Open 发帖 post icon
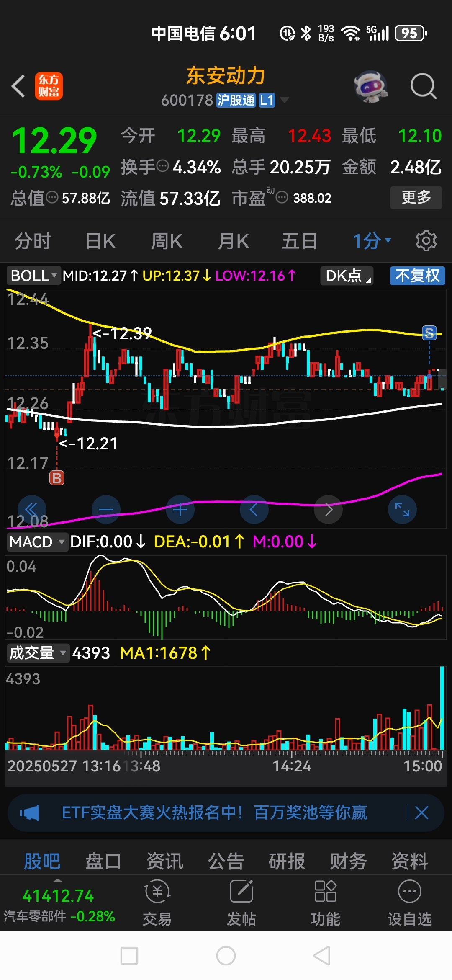452x980 pixels. tap(241, 903)
